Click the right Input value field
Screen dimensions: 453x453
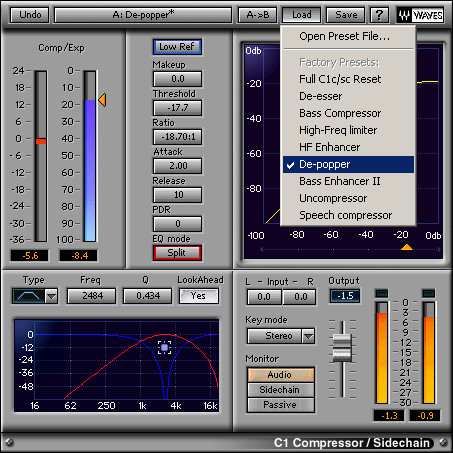click(x=299, y=297)
